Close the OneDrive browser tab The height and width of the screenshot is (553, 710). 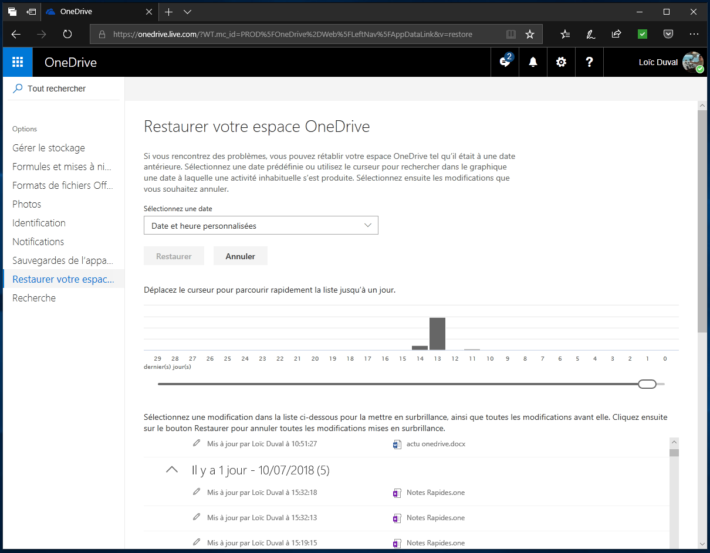pos(149,12)
